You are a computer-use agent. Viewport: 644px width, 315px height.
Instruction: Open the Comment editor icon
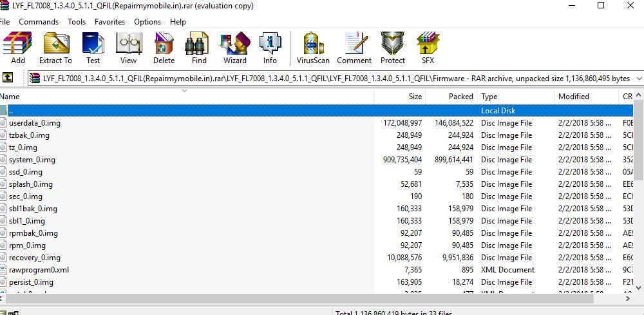[354, 48]
